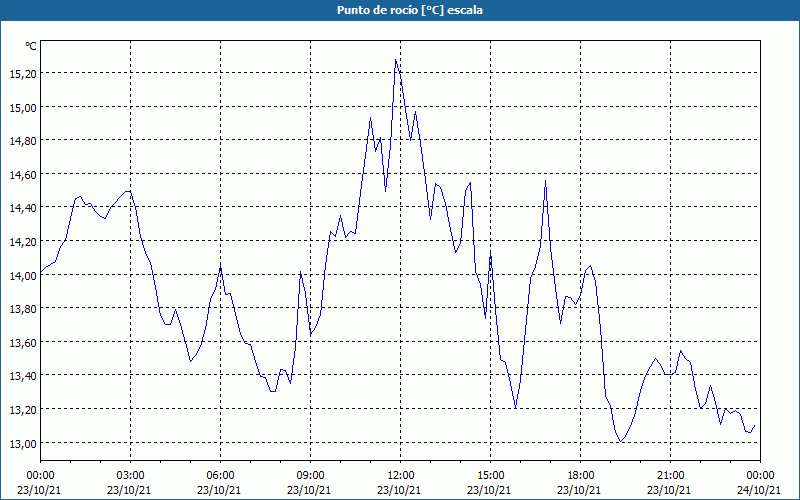Click the chart title 'Punto de rocío [°C] escala'
The width and height of the screenshot is (800, 500).
(x=410, y=10)
